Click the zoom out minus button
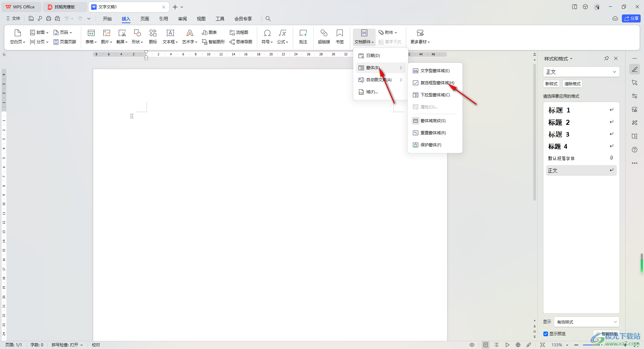 point(576,345)
